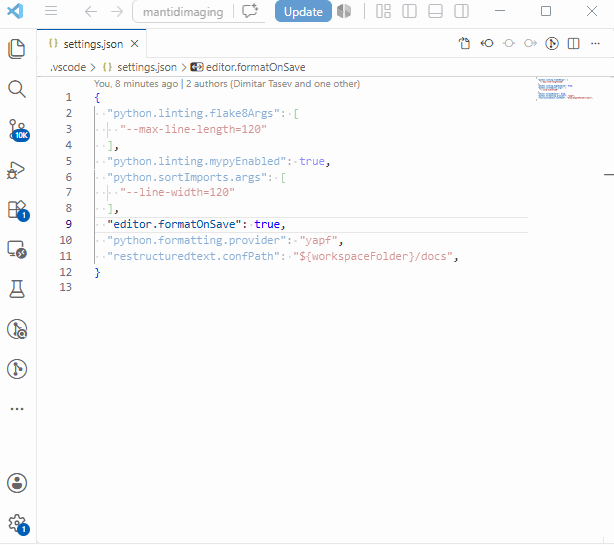
Task: Open Remote Explorer view
Action: coord(17,249)
